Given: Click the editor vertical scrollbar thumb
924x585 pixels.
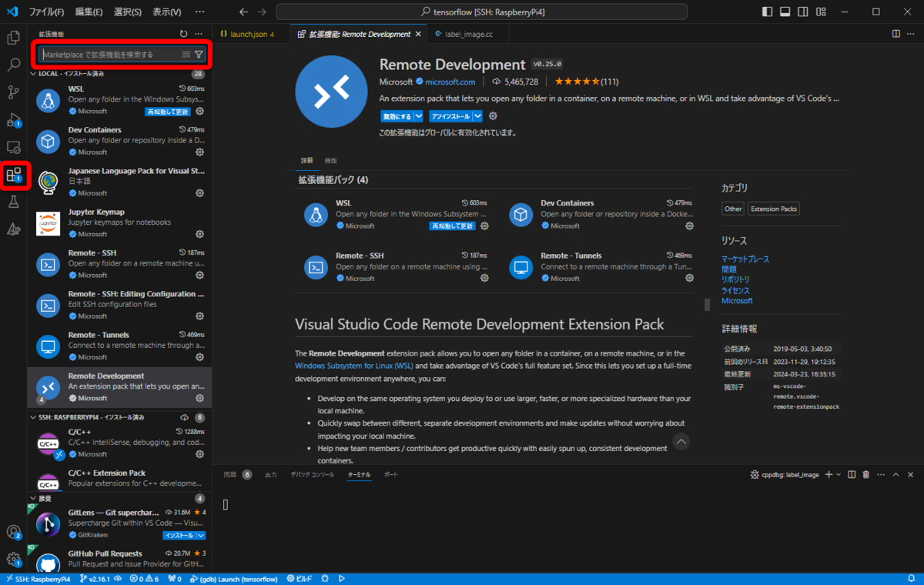Looking at the screenshot, I should pos(708,305).
